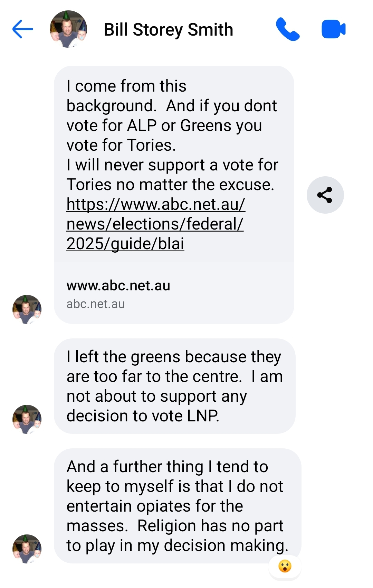Open the surprised emoji reaction
This screenshot has width=373, height=588.
tap(285, 566)
